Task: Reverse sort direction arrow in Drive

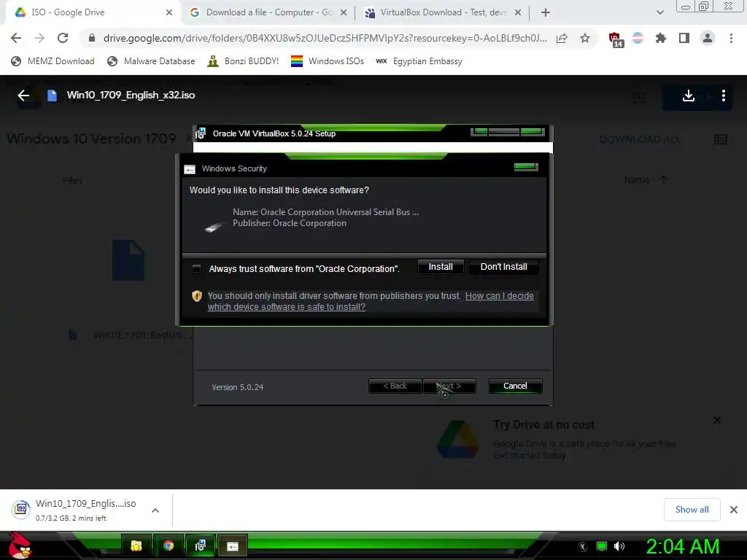Action: coord(664,180)
